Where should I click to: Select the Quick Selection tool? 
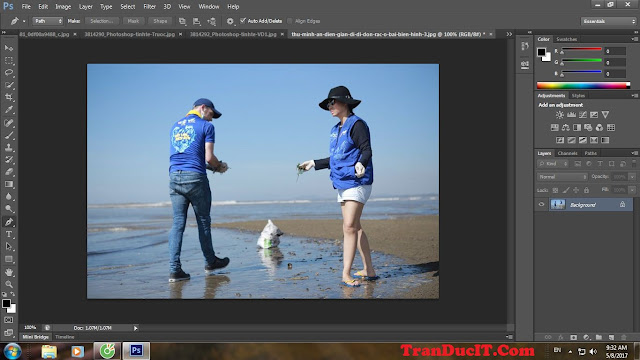click(9, 85)
